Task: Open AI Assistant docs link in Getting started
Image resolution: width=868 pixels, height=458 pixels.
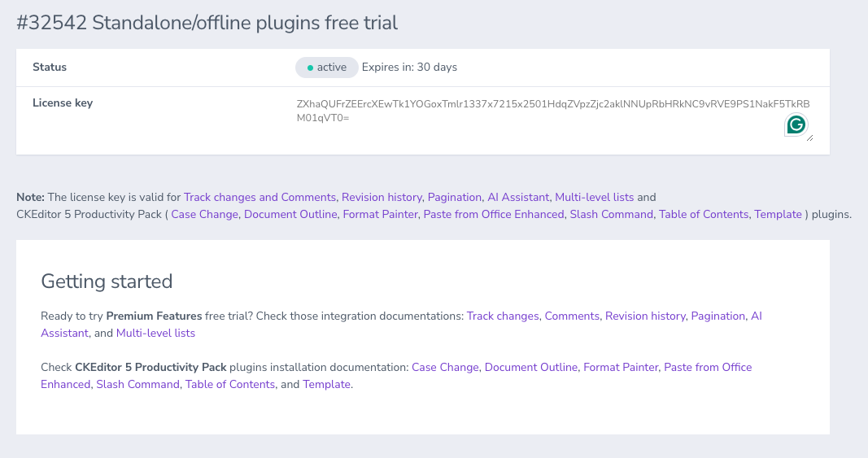Action: click(x=64, y=334)
